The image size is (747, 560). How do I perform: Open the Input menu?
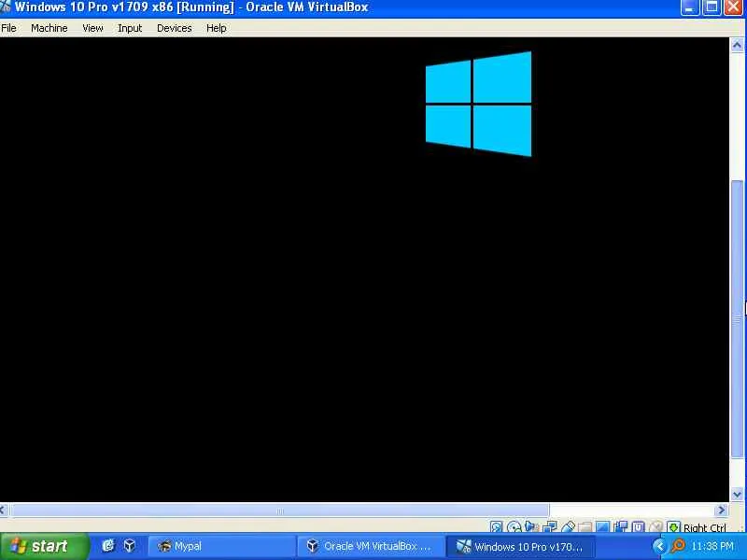coord(130,28)
